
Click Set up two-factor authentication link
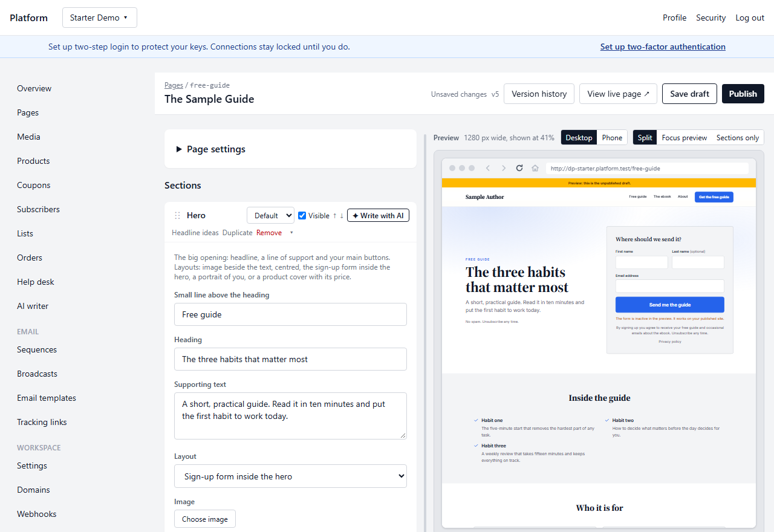(x=663, y=47)
